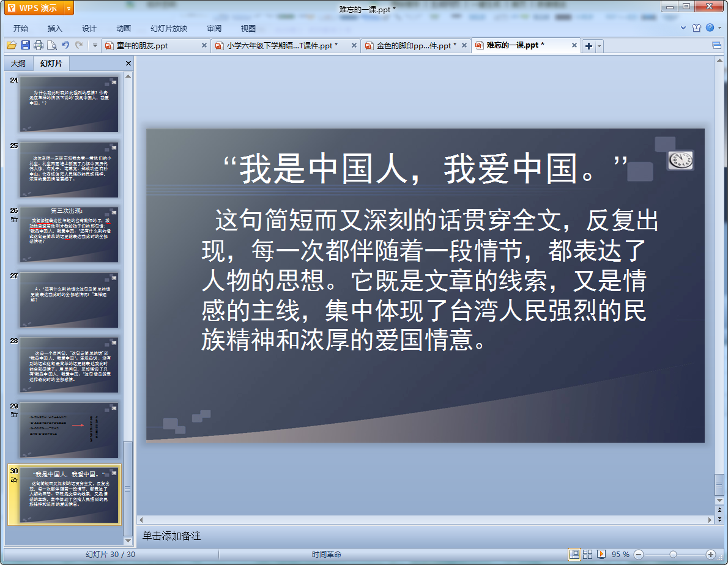This screenshot has width=728, height=565.
Task: Save the presentation using the floppy icon
Action: click(25, 45)
